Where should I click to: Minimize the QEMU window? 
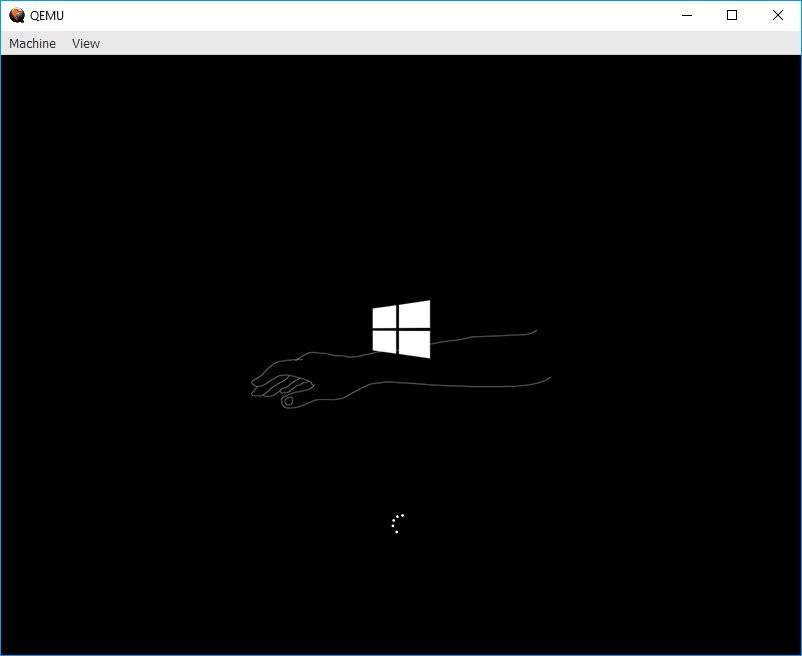tap(687, 15)
